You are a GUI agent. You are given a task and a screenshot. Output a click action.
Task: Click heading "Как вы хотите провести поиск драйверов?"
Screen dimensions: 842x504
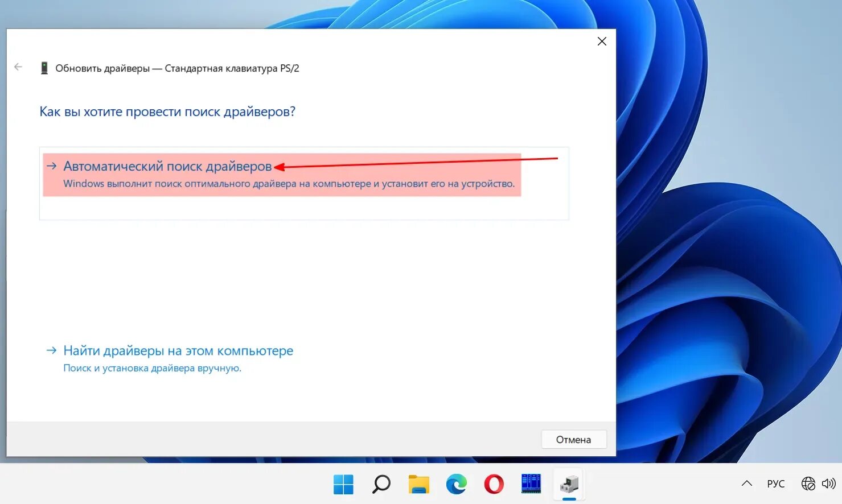(167, 111)
